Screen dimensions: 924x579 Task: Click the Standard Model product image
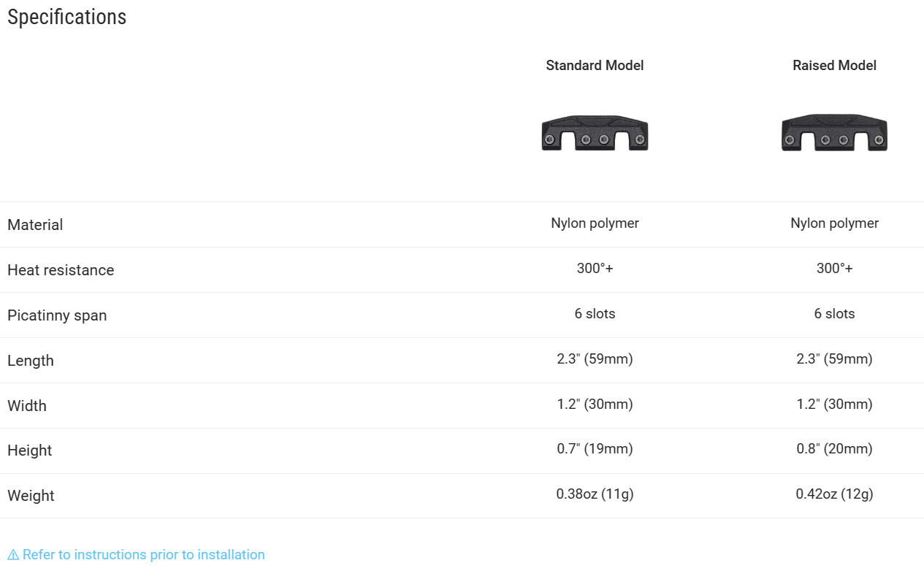[595, 133]
